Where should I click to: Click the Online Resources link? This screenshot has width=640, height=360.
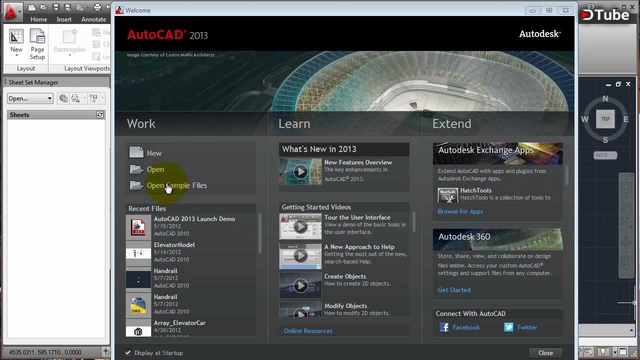point(308,331)
